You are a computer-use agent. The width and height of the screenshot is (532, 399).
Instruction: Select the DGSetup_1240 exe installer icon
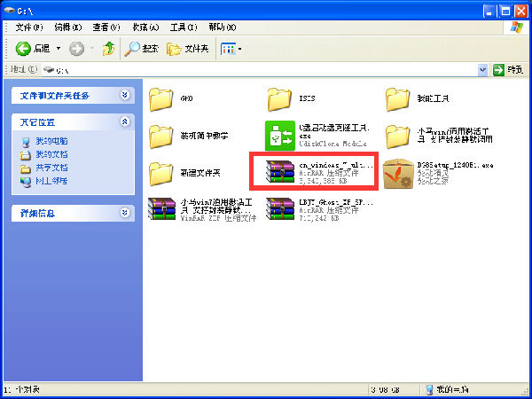tap(398, 170)
